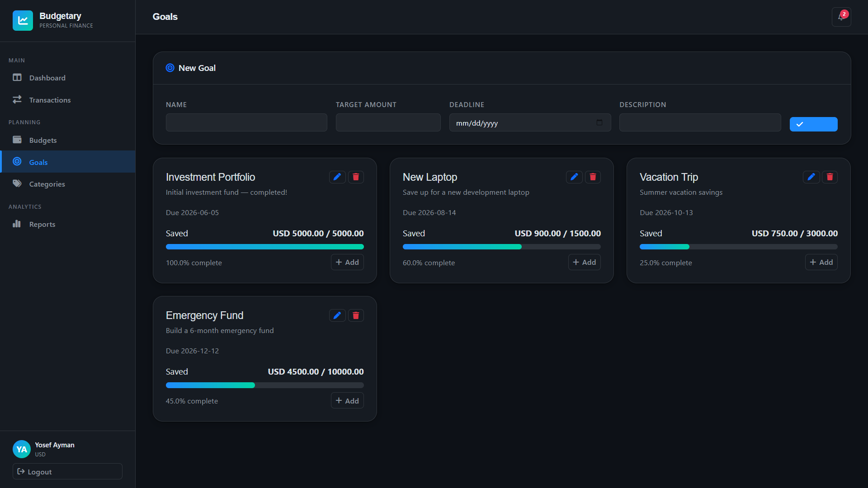This screenshot has height=488, width=868.
Task: Click the goal Name input field
Action: tap(246, 122)
